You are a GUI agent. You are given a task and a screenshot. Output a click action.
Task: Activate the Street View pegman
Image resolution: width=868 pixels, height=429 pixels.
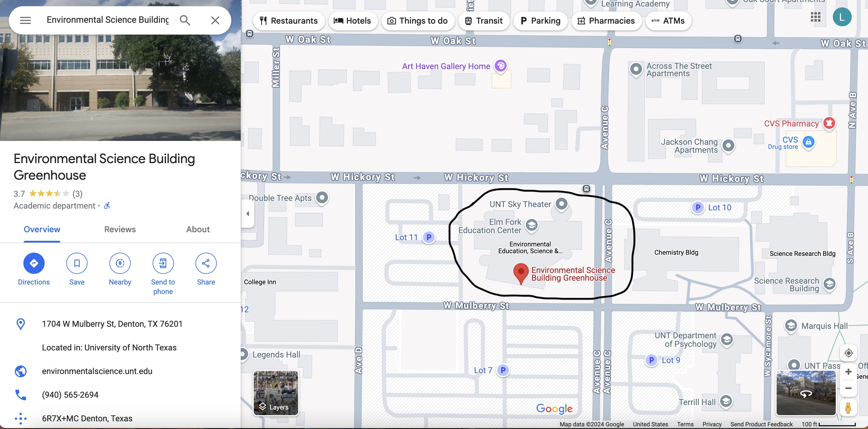[x=849, y=408]
